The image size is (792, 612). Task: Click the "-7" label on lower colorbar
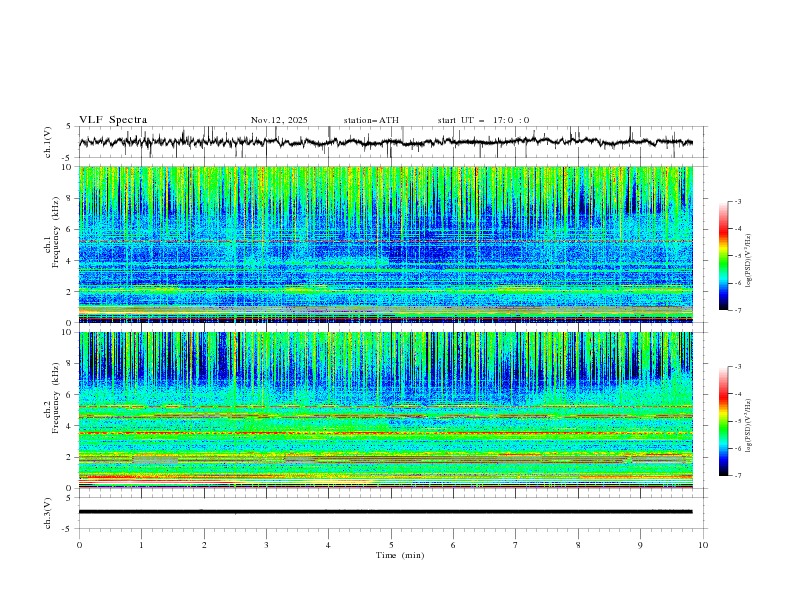pyautogui.click(x=737, y=476)
